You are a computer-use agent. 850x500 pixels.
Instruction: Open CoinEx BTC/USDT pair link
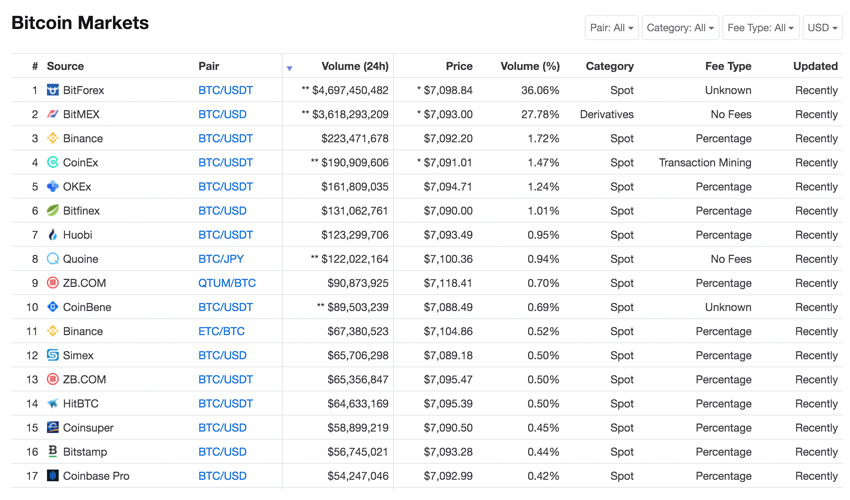pyautogui.click(x=226, y=162)
